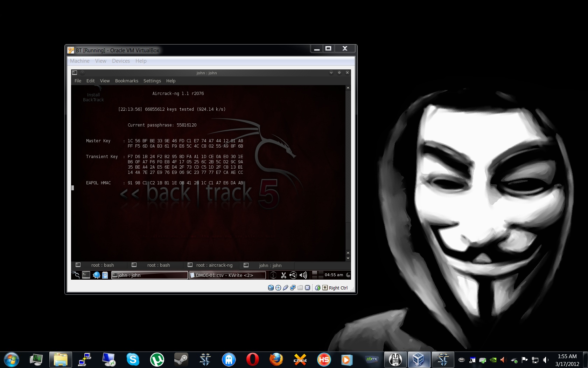Open the Xchat taskbar icon
The height and width of the screenshot is (368, 588).
[x=300, y=360]
